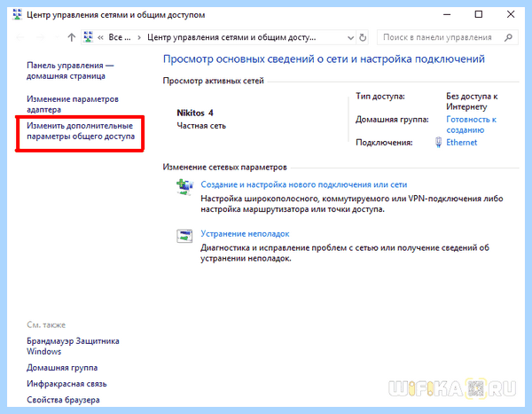Click the 'Nikitos 4' network name

click(195, 113)
